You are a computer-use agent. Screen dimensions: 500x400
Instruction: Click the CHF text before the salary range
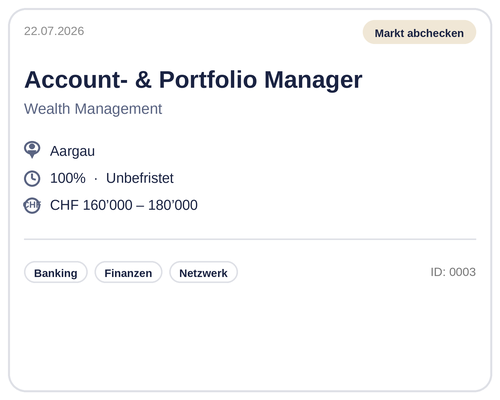(x=64, y=205)
